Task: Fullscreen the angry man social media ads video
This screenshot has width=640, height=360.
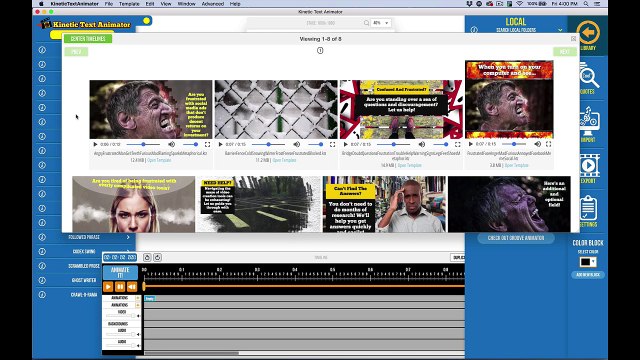Action: [207, 144]
